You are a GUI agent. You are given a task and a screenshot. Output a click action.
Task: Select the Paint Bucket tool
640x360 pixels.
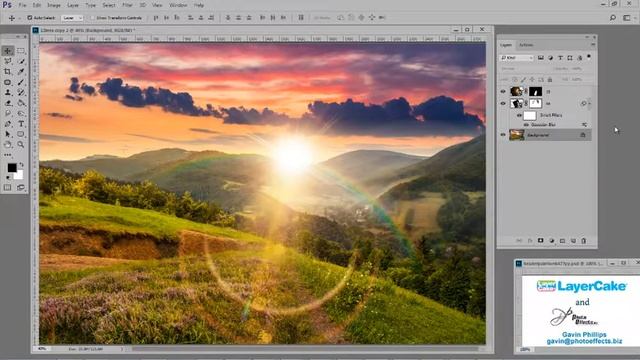point(21,103)
